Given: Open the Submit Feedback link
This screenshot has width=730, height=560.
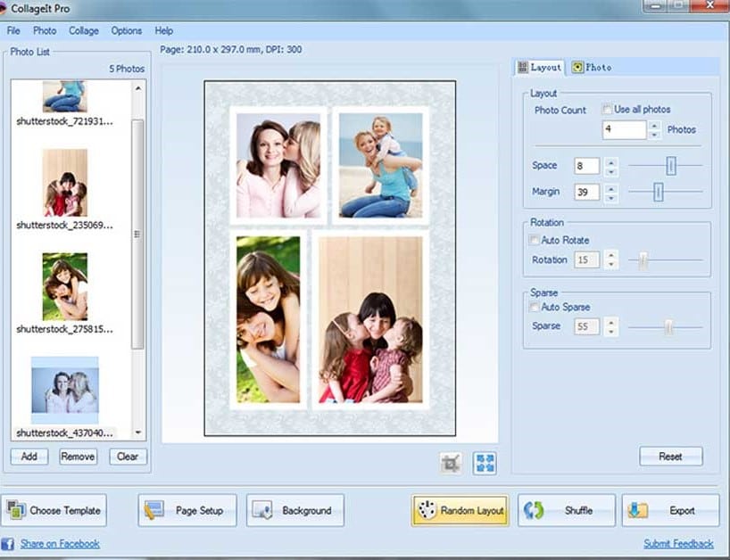Looking at the screenshot, I should (x=678, y=544).
